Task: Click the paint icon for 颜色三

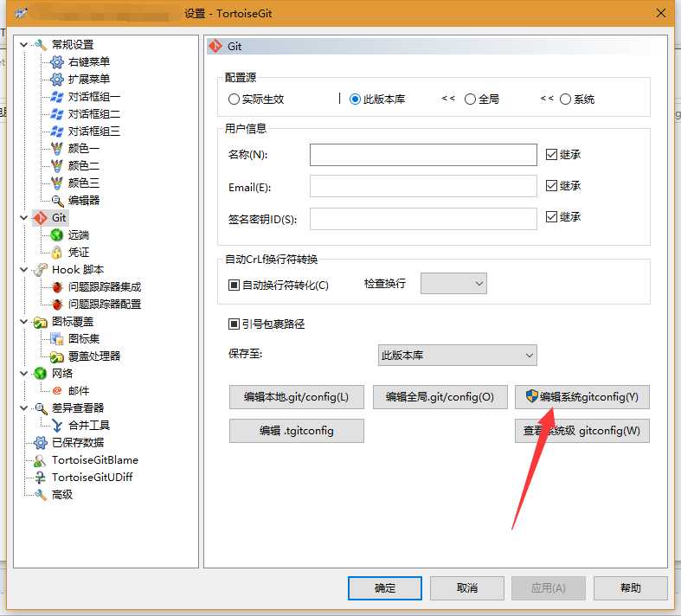Action: pyautogui.click(x=57, y=183)
